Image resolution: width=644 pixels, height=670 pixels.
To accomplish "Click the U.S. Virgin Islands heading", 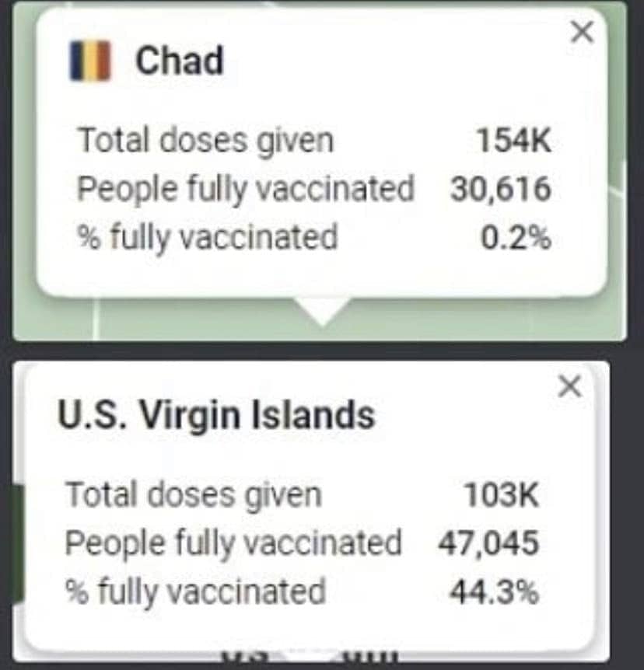I will pyautogui.click(x=216, y=415).
